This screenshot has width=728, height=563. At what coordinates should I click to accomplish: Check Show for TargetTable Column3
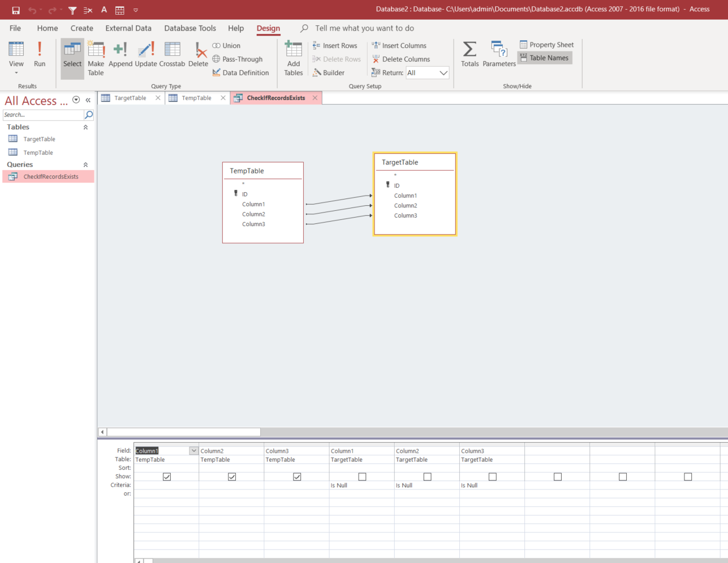(x=493, y=477)
